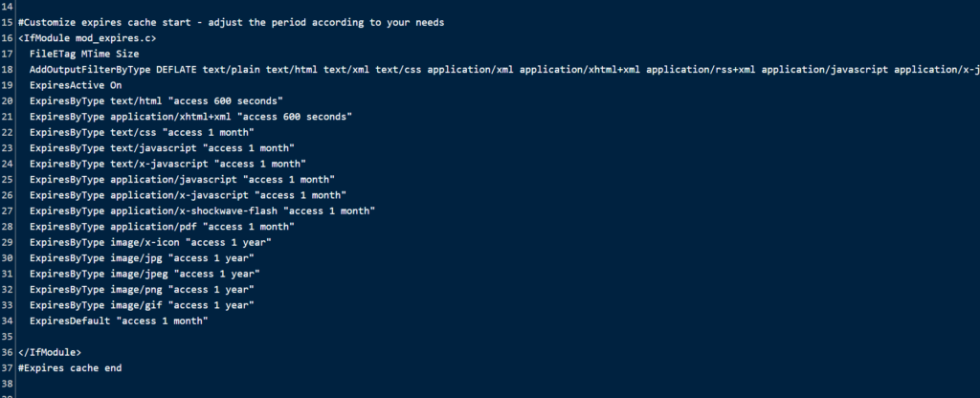Image resolution: width=980 pixels, height=398 pixels.
Task: Place cursor on the IfModule mod_expires.c opening tag
Action: (87, 38)
